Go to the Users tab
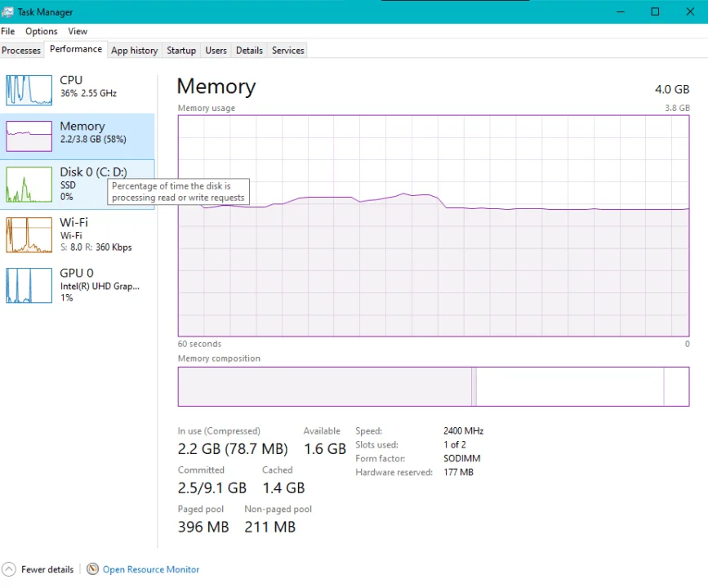This screenshot has height=588, width=708. click(x=216, y=50)
